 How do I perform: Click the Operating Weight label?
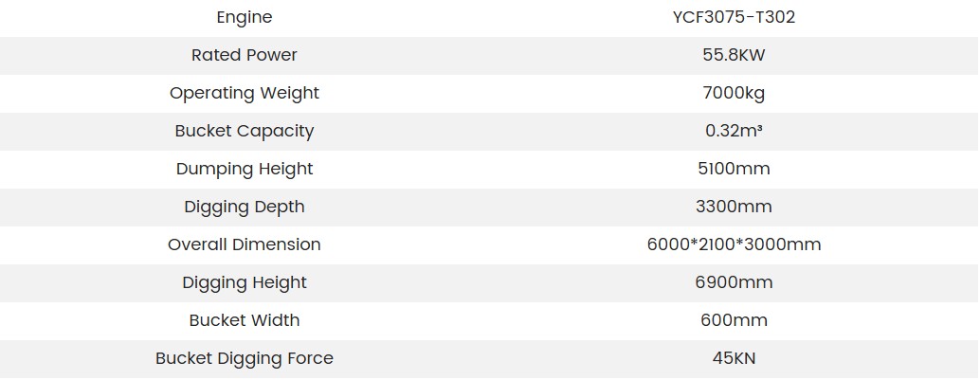tap(245, 93)
